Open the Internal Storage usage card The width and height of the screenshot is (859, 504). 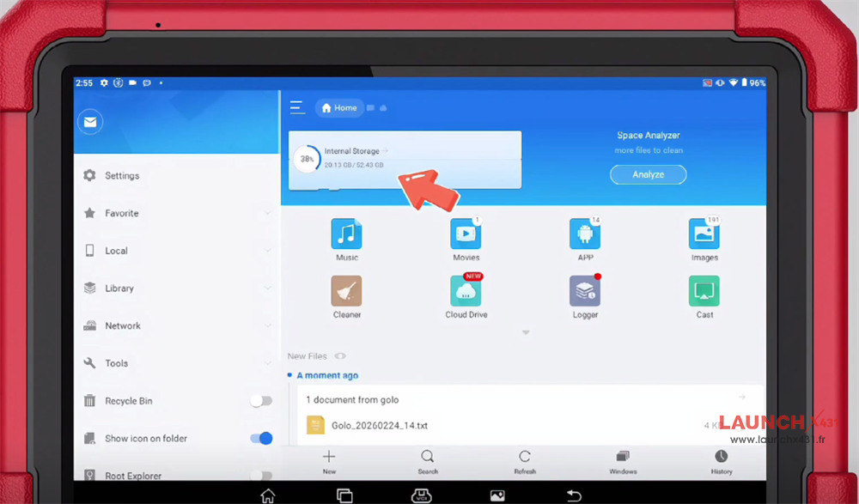tap(405, 159)
